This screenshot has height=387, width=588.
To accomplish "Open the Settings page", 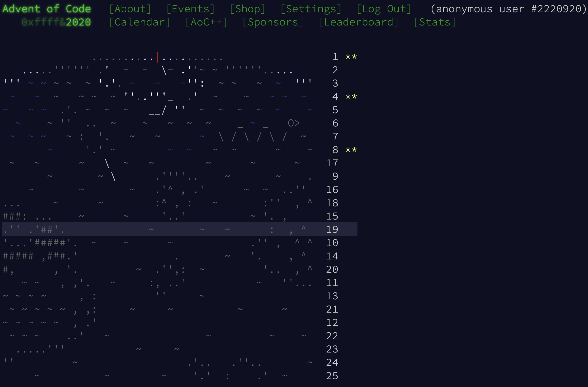I will click(x=311, y=9).
